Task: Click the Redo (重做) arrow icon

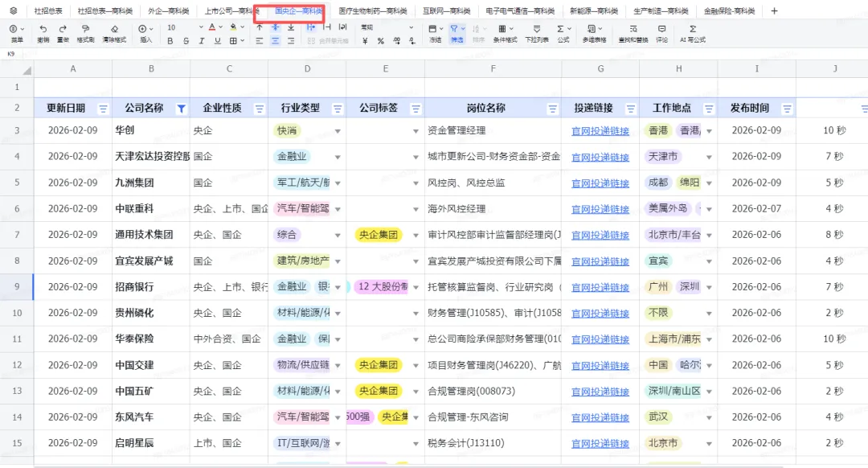Action: point(63,29)
